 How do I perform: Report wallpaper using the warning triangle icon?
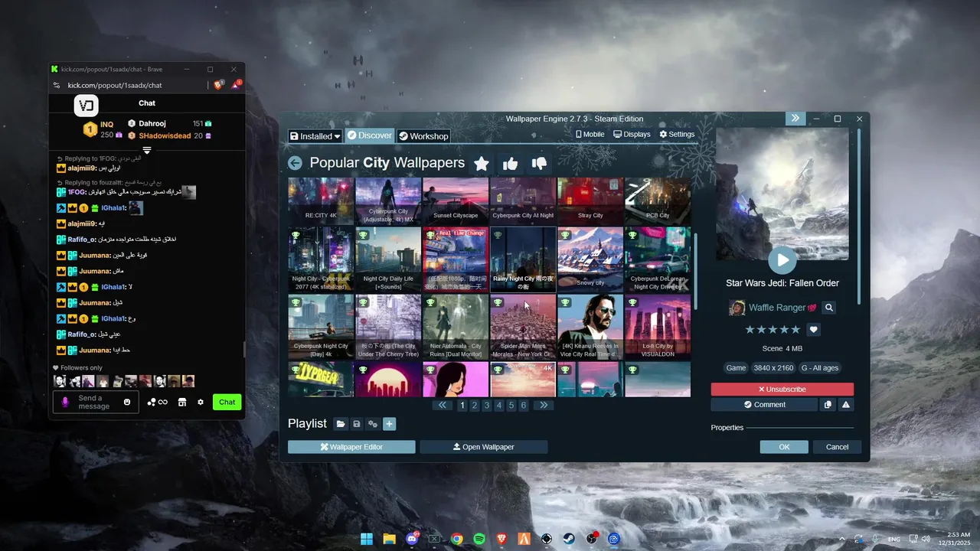pyautogui.click(x=846, y=405)
